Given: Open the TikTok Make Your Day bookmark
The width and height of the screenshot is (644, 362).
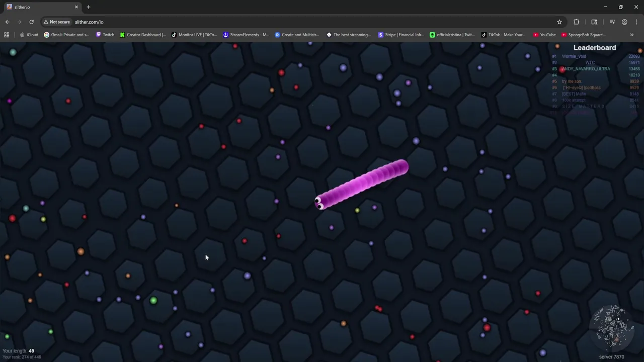Looking at the screenshot, I should click(503, 35).
